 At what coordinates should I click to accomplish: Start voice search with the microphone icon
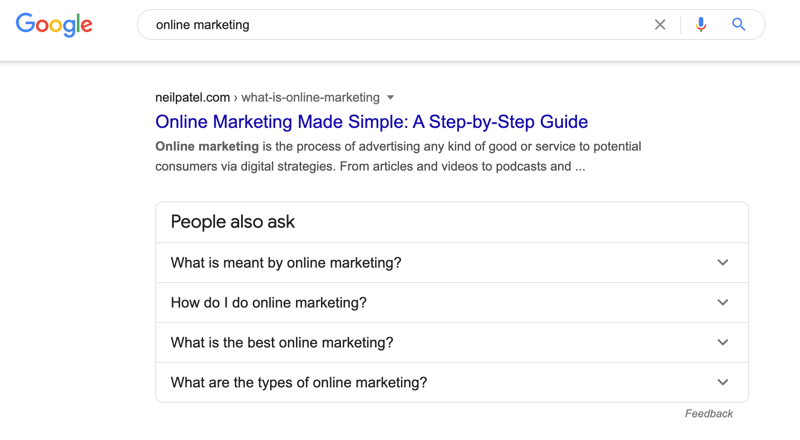[x=701, y=25]
